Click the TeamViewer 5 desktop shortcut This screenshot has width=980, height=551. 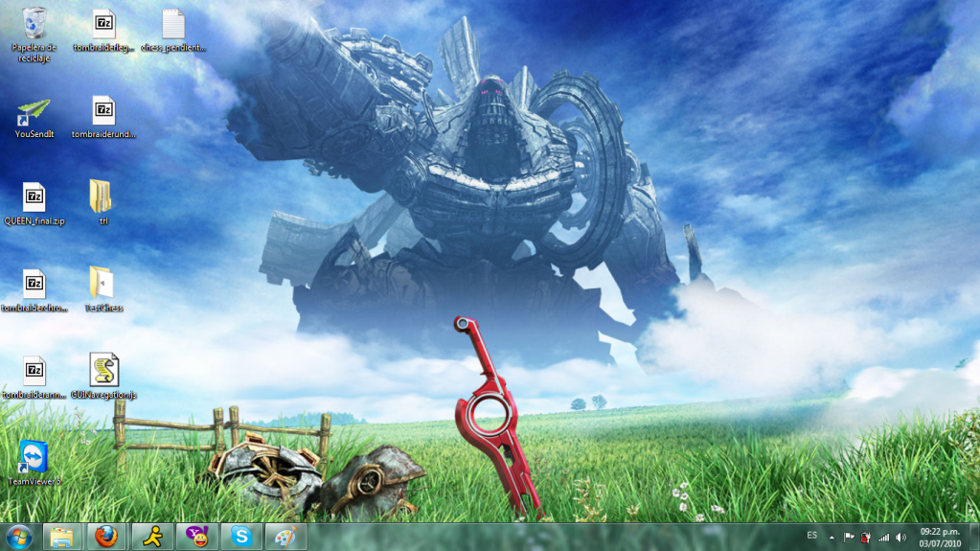(x=34, y=457)
